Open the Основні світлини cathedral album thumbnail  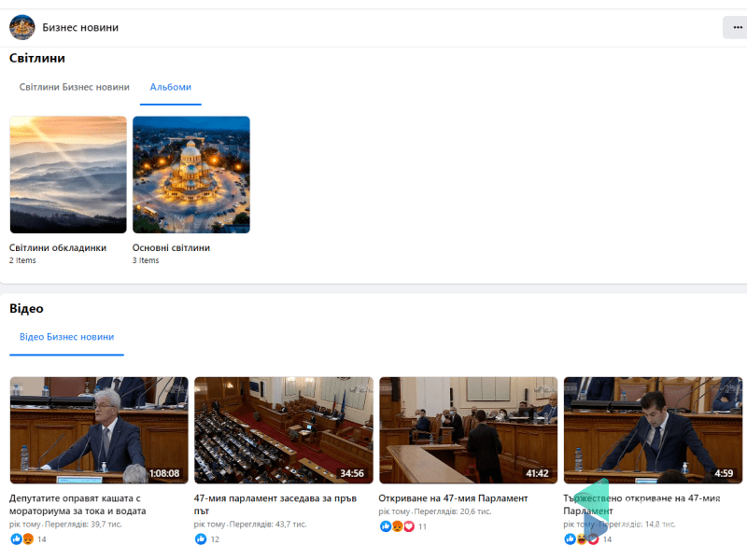click(x=191, y=175)
